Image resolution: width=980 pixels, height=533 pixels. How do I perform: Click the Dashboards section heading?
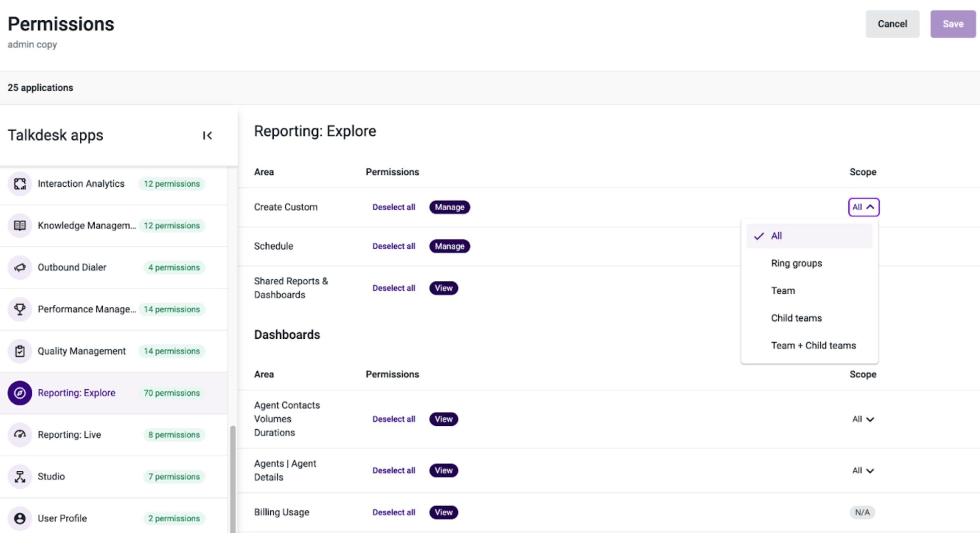[x=287, y=335]
